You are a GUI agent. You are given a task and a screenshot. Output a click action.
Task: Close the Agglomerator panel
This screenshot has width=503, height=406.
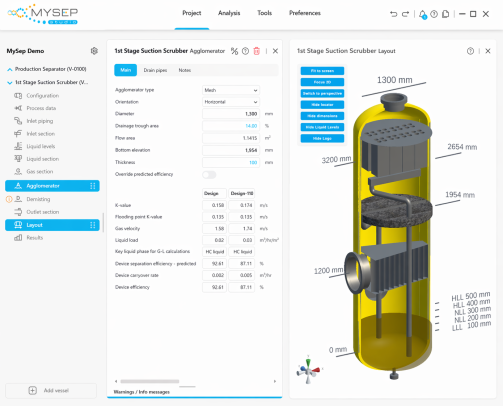pos(275,51)
